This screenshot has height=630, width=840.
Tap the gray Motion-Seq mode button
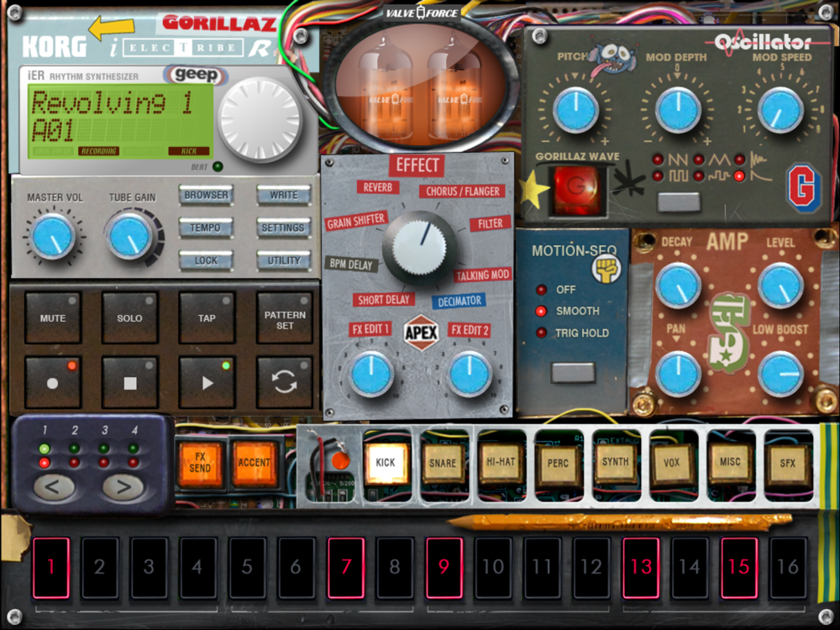point(573,372)
